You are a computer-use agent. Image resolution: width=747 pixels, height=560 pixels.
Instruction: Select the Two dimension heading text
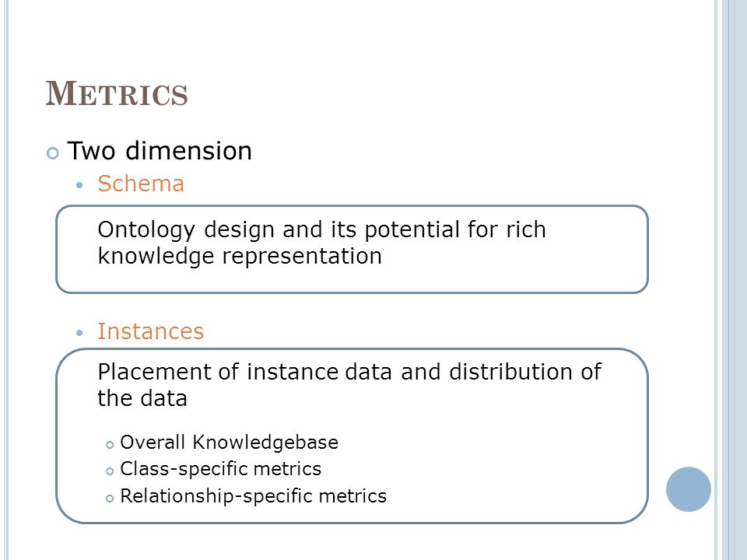coord(160,151)
